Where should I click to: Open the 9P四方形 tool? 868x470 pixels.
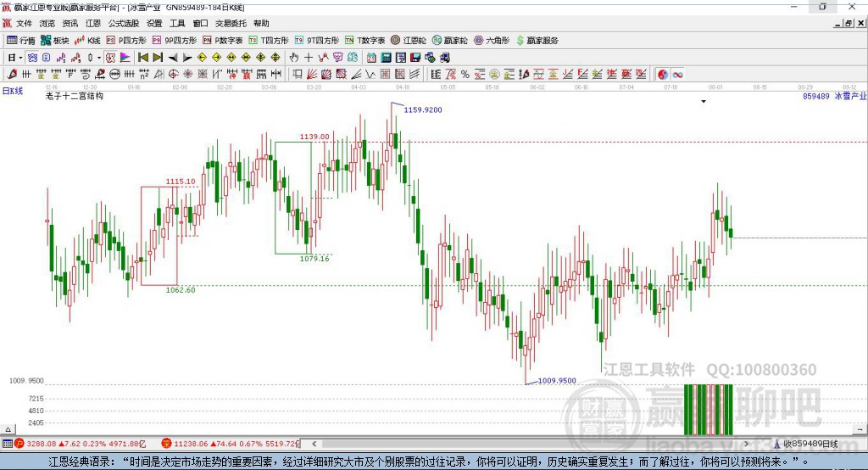tap(175, 41)
